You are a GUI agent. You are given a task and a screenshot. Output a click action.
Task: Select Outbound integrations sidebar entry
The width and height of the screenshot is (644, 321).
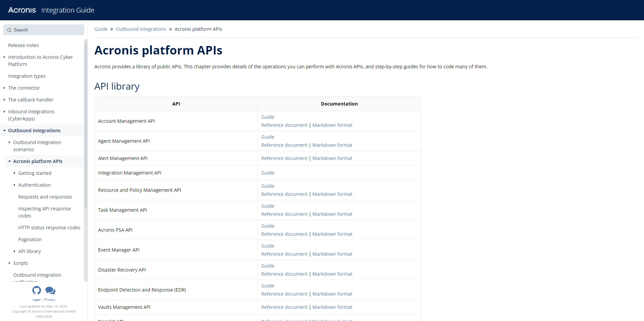[x=34, y=131]
